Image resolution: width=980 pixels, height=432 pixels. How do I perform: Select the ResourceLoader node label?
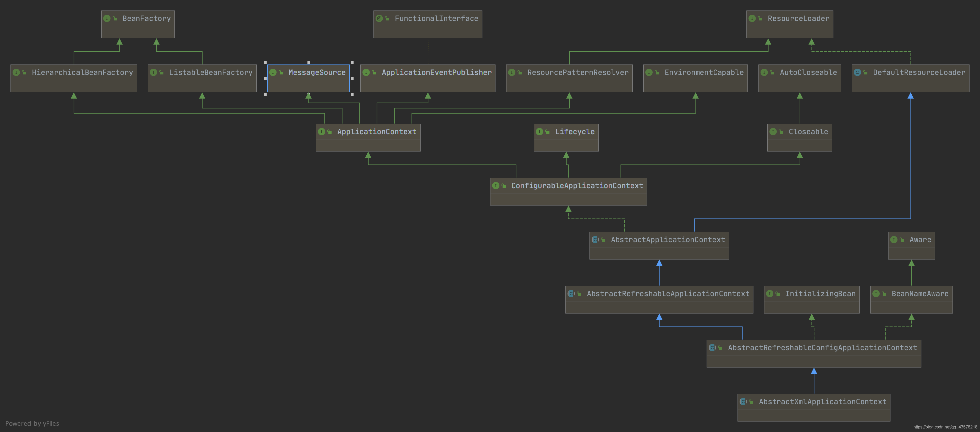point(799,18)
